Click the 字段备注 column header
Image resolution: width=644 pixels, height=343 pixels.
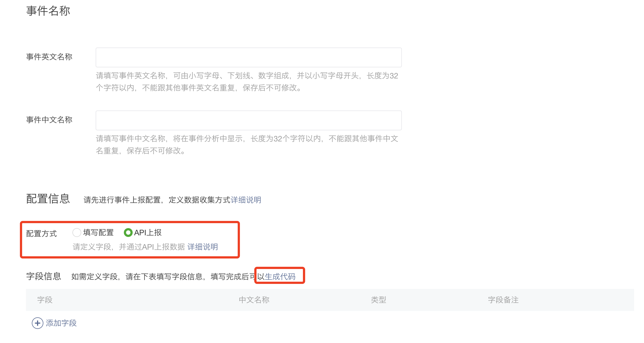coord(503,300)
